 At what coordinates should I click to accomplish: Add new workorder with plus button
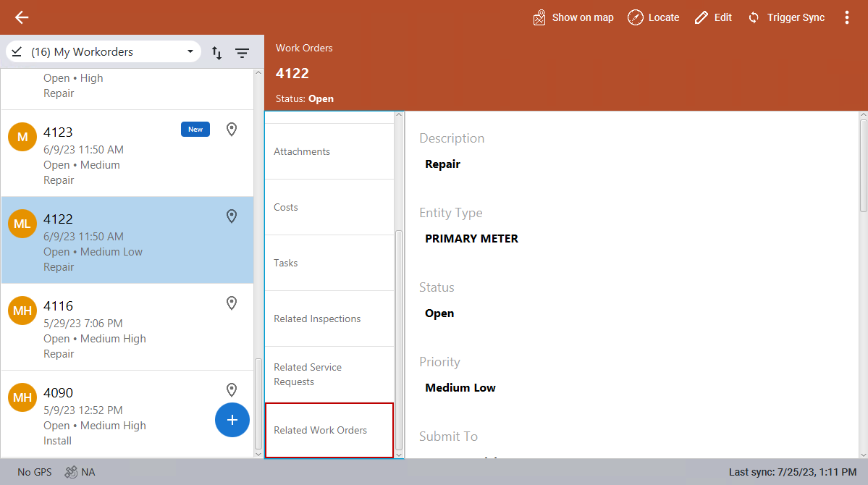click(232, 420)
